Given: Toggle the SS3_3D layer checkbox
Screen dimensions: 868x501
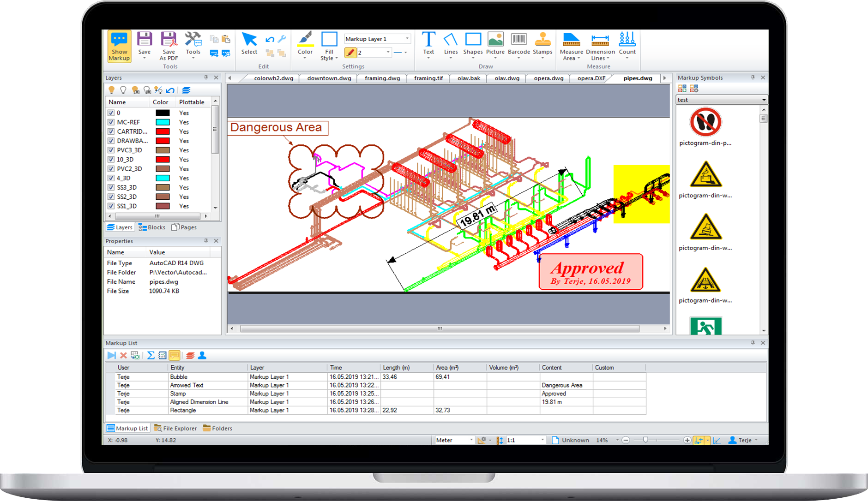Looking at the screenshot, I should (x=111, y=187).
